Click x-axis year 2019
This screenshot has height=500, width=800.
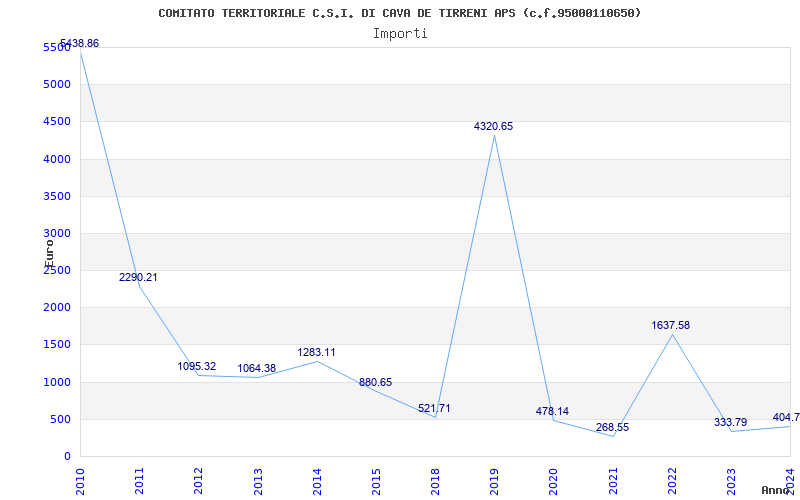(x=494, y=481)
